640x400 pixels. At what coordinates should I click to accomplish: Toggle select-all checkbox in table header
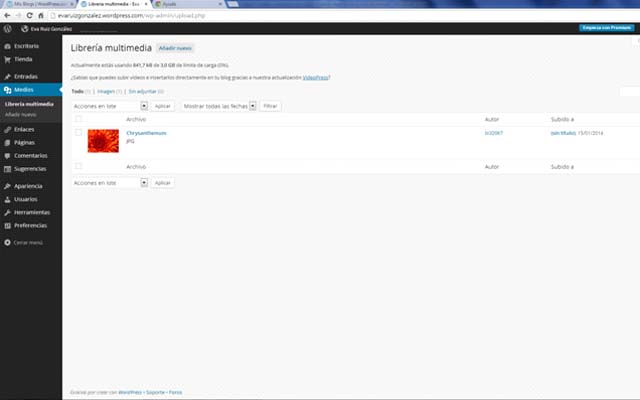point(79,119)
